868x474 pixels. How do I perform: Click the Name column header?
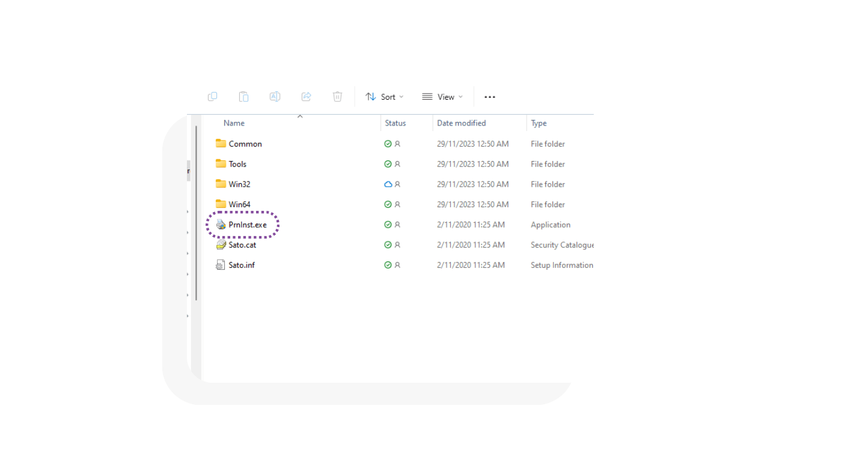(234, 123)
